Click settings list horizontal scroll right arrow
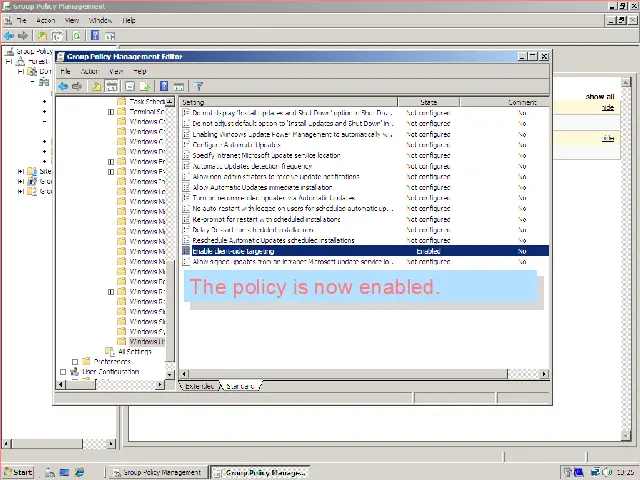 [544, 374]
